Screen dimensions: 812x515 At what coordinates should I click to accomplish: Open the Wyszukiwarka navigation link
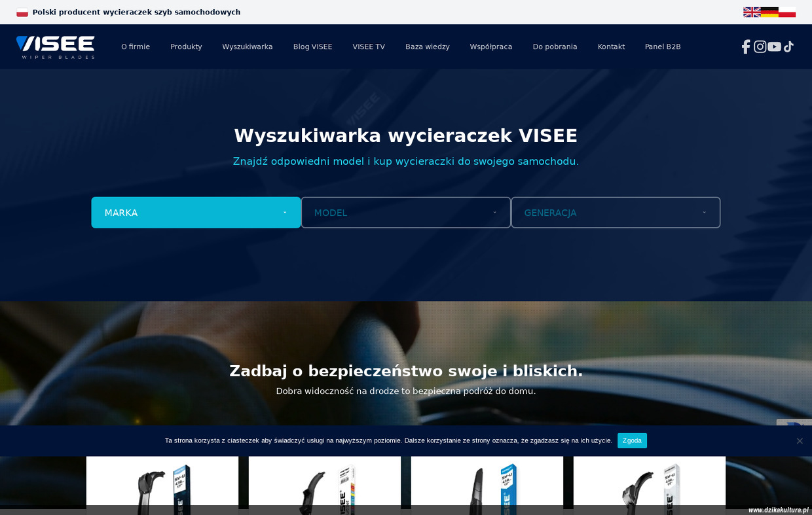point(247,46)
